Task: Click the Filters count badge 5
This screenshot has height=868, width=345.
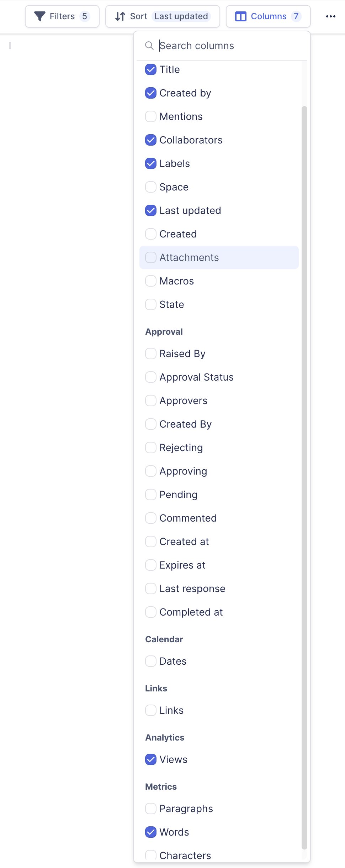Action: point(85,16)
